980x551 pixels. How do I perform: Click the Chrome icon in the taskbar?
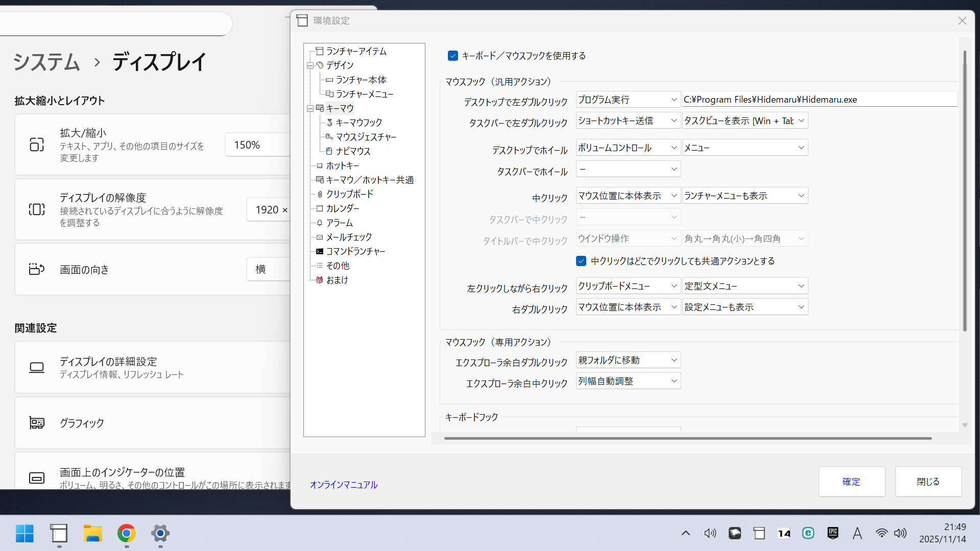pos(126,534)
